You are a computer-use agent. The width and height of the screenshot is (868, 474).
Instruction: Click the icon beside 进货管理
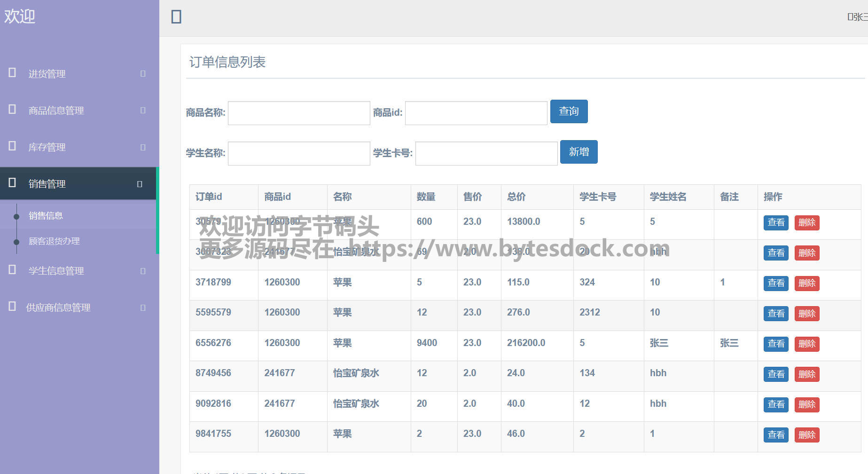coord(12,73)
